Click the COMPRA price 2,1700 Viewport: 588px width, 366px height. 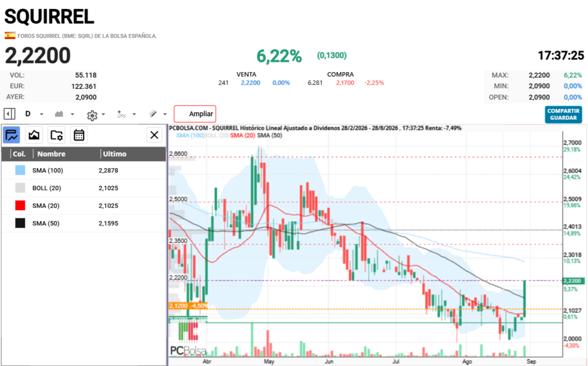[x=346, y=83]
